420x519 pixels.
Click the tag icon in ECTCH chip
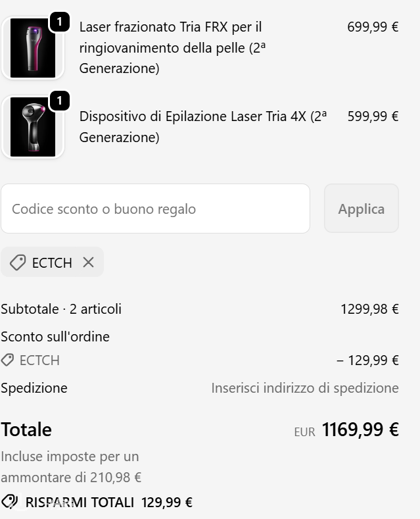(x=18, y=262)
